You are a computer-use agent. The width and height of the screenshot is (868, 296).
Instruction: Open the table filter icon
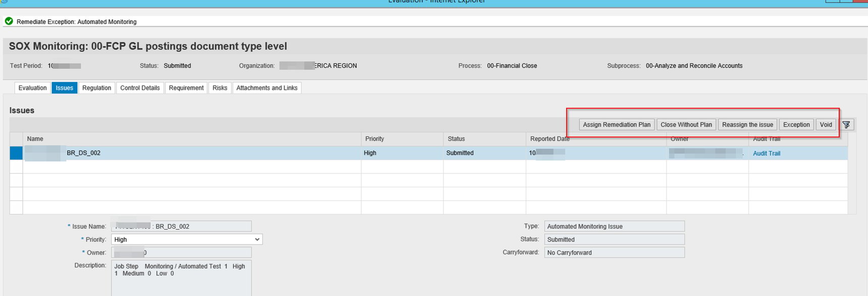846,125
